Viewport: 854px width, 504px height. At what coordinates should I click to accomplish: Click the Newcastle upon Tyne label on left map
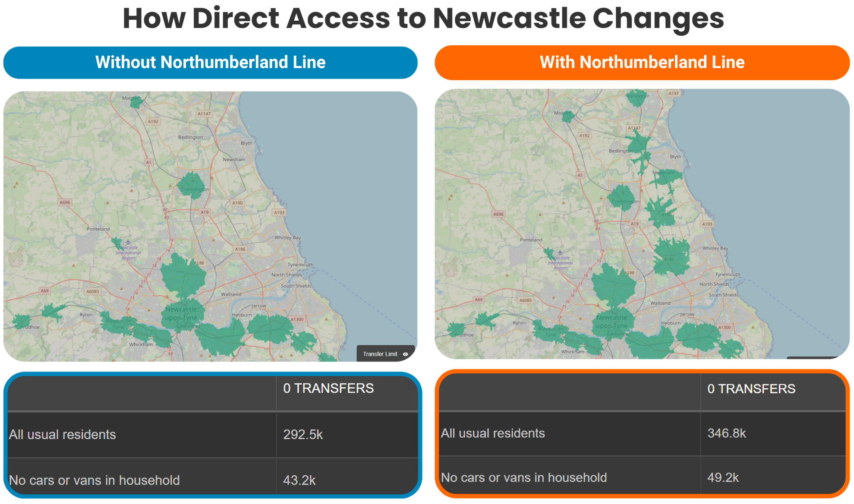[x=181, y=314]
